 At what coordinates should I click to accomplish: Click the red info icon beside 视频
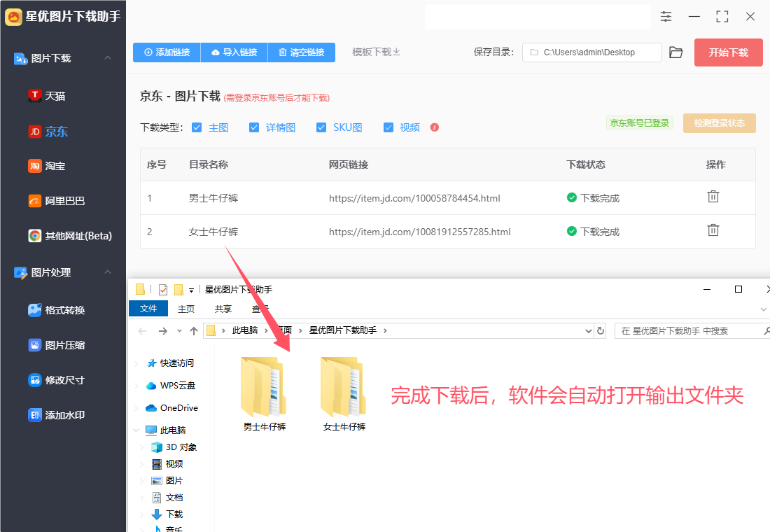coord(434,127)
